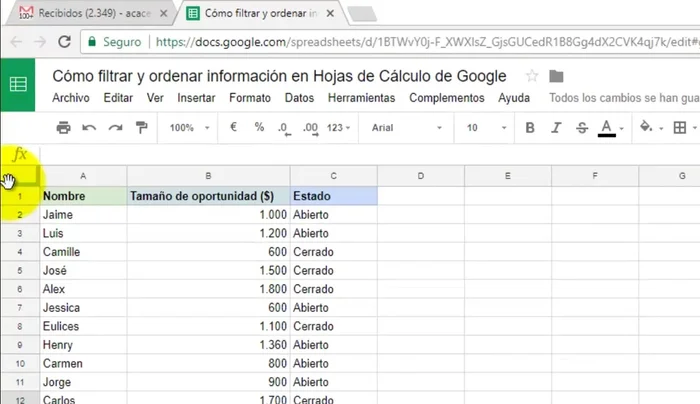This screenshot has width=700, height=404.
Task: Select the cell containing Jorge
Action: pyautogui.click(x=83, y=382)
